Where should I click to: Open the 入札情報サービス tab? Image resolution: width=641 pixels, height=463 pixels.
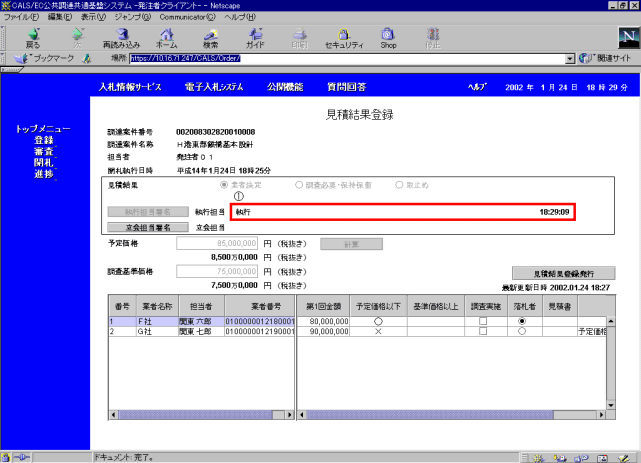(130, 87)
